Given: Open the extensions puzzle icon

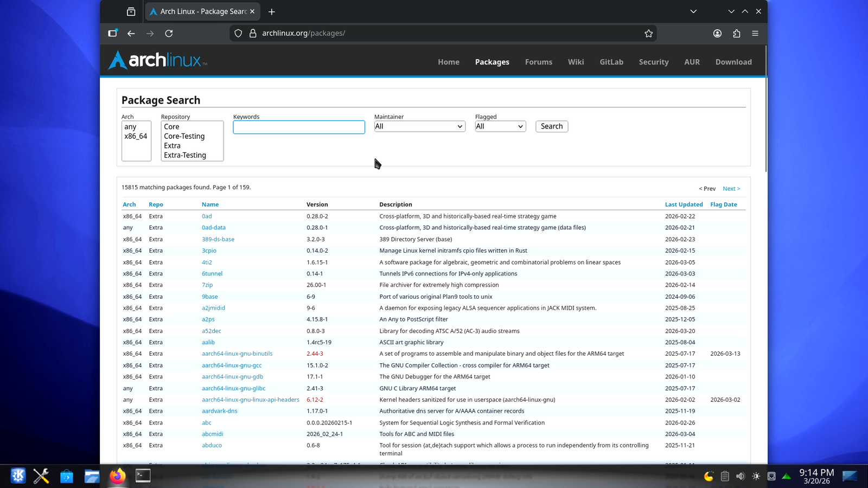Looking at the screenshot, I should coord(736,33).
